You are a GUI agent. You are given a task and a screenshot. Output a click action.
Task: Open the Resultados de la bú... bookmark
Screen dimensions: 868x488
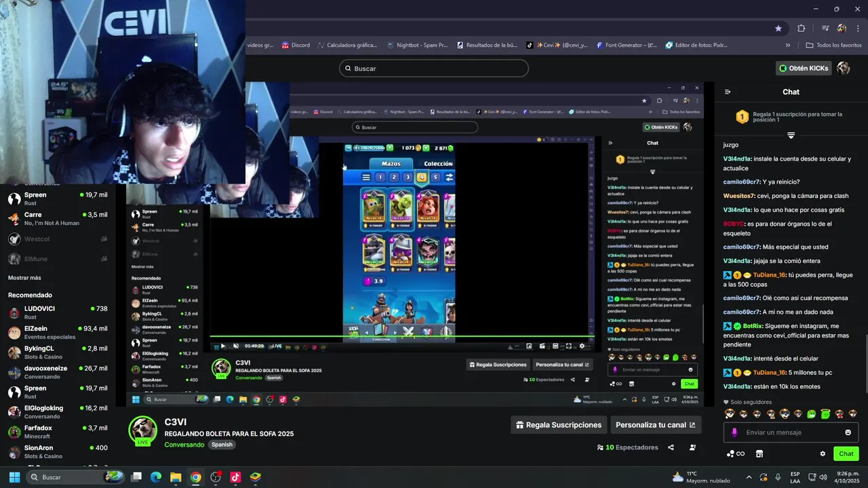click(487, 45)
